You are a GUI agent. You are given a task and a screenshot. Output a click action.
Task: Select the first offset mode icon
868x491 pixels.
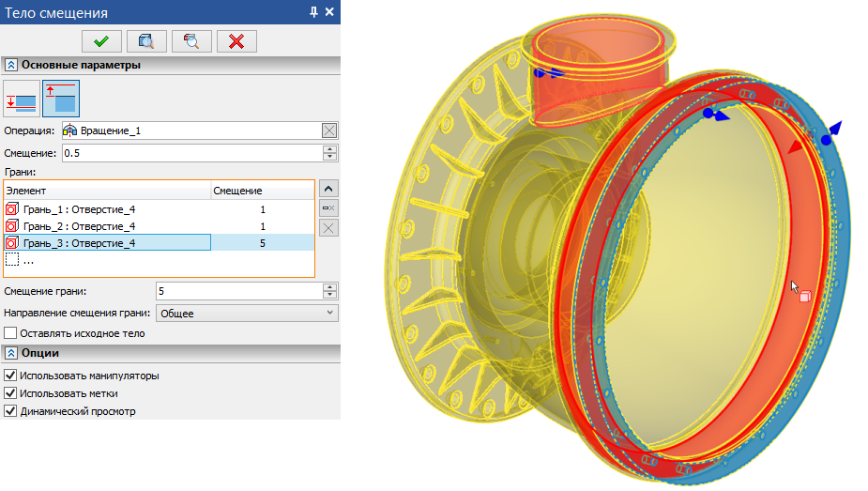22,99
